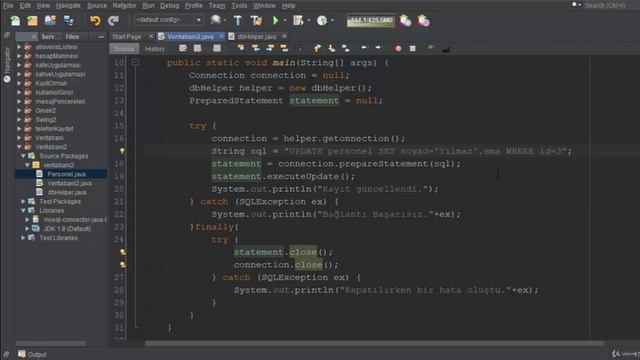This screenshot has height=360, width=640.
Task: Click the New File toolbar icon
Action: pyautogui.click(x=15, y=20)
